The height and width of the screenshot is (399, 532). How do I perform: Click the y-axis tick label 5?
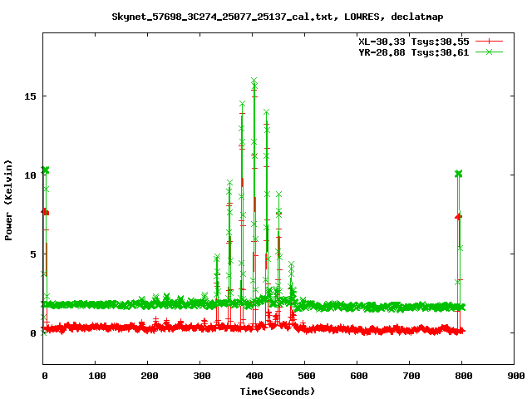33,254
